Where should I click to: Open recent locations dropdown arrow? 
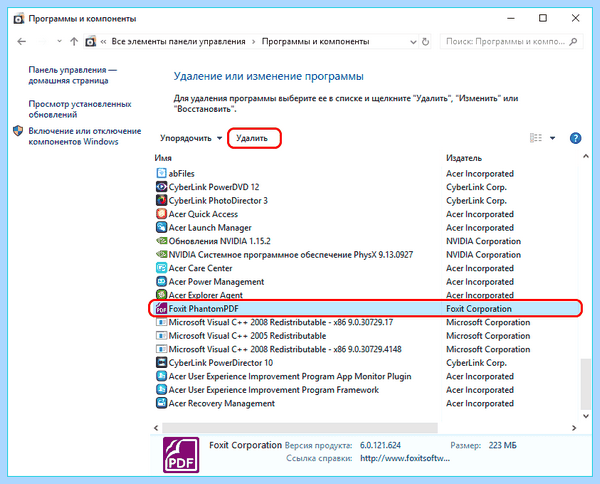pyautogui.click(x=59, y=41)
